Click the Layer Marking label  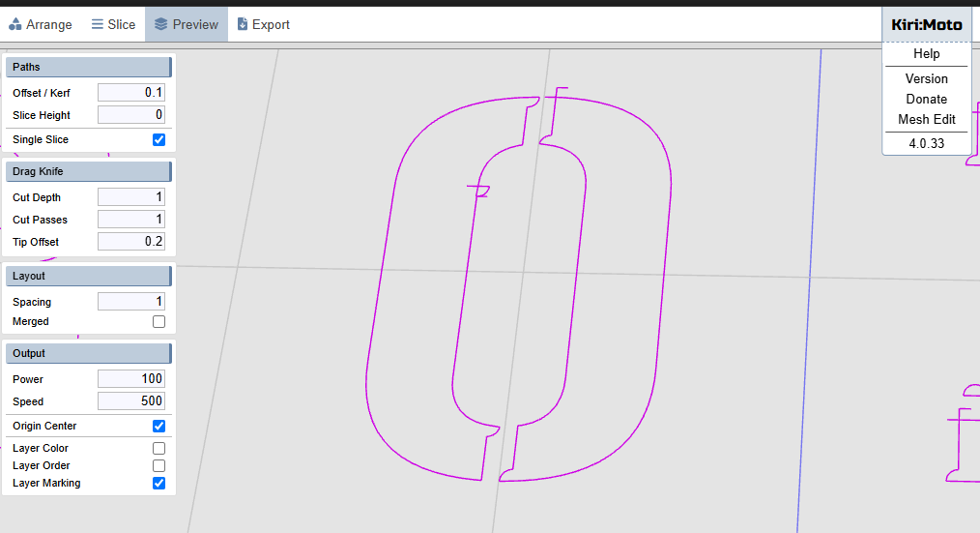[x=46, y=483]
